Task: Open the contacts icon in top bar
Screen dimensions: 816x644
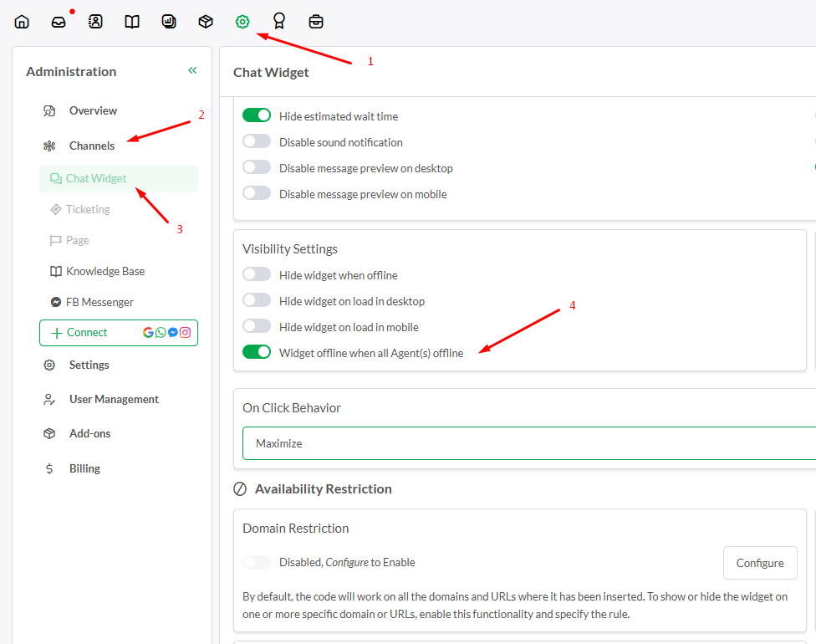Action: [x=95, y=22]
